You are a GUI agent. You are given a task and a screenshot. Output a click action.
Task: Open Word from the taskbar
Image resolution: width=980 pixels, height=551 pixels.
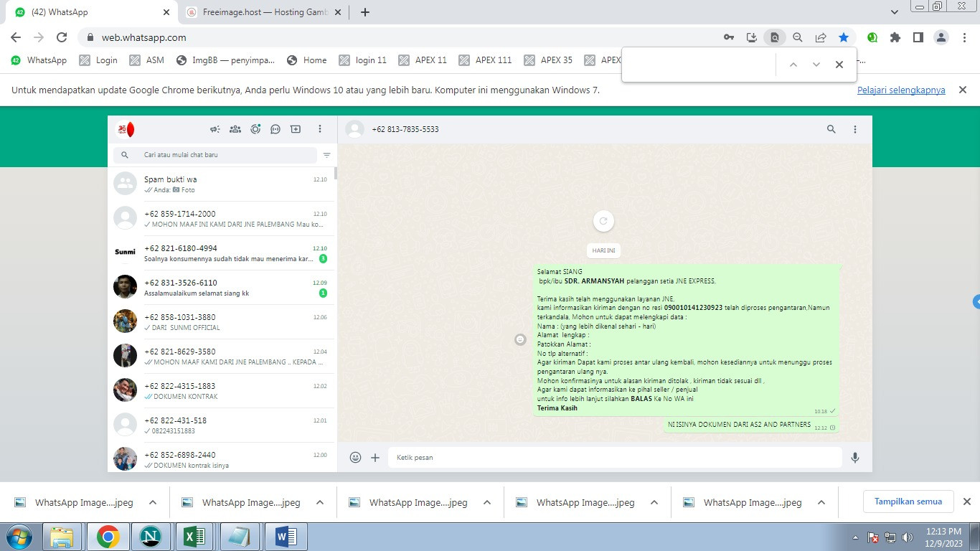(286, 537)
